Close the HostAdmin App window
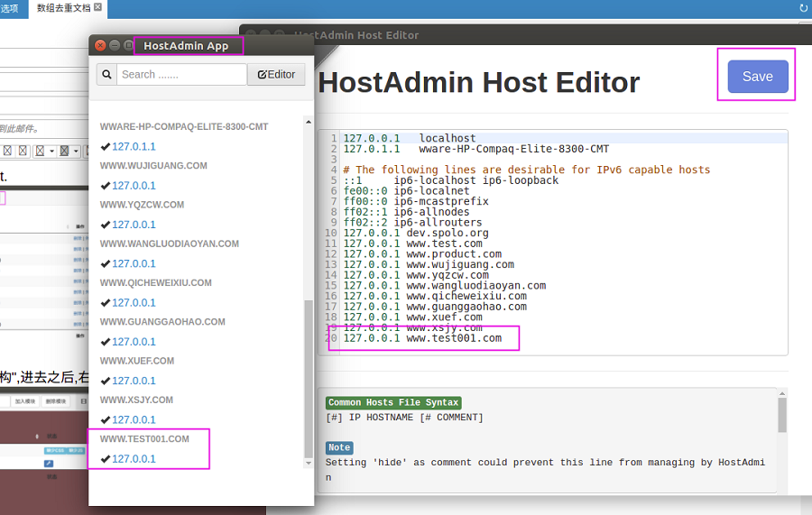This screenshot has height=515, width=812. click(100, 46)
